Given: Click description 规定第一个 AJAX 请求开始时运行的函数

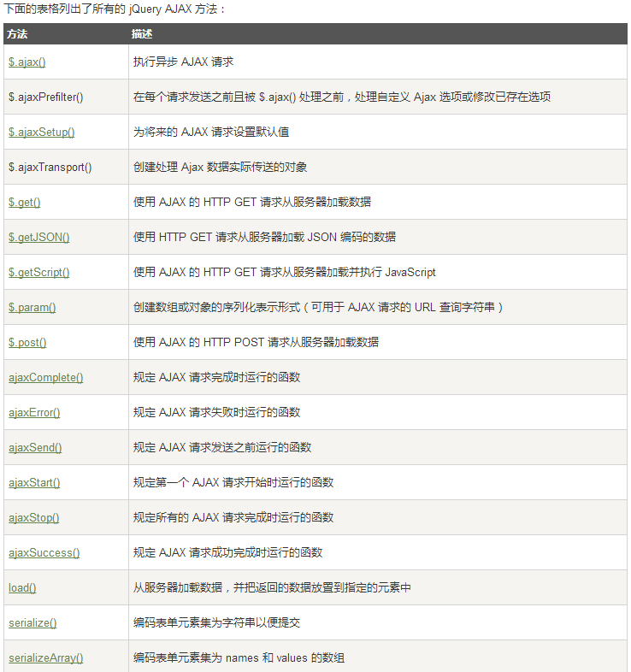Looking at the screenshot, I should coord(233,483).
